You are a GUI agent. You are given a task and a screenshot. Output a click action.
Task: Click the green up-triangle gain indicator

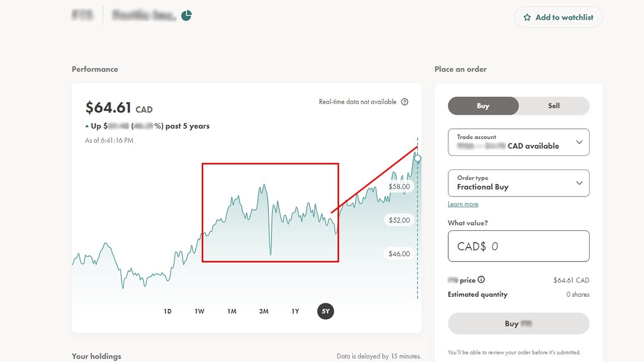pos(87,126)
